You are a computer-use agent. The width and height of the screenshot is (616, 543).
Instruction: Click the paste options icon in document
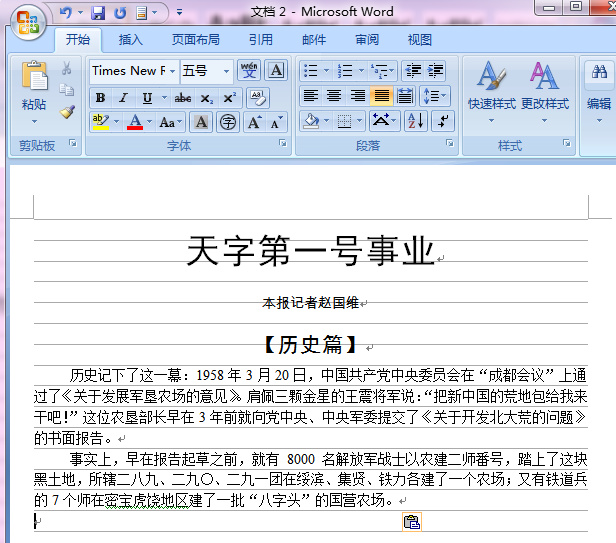pos(412,522)
